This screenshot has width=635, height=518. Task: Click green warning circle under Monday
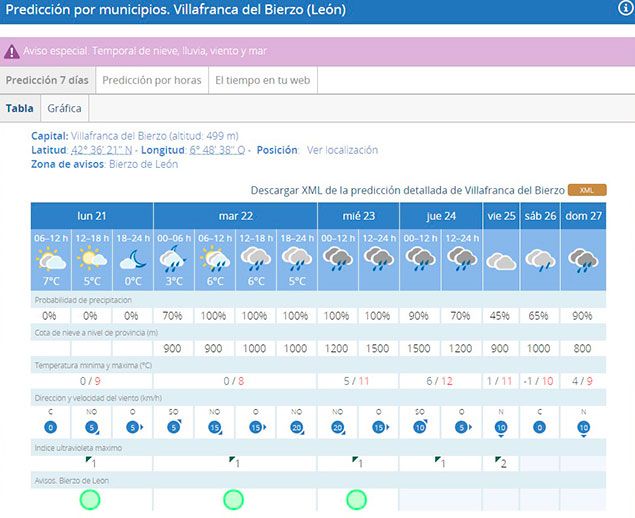click(91, 499)
